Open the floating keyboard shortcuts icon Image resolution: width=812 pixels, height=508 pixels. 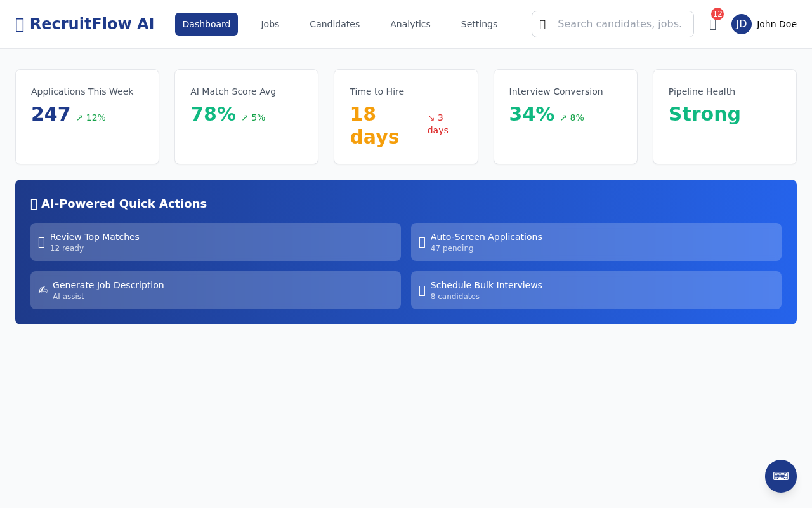780,476
